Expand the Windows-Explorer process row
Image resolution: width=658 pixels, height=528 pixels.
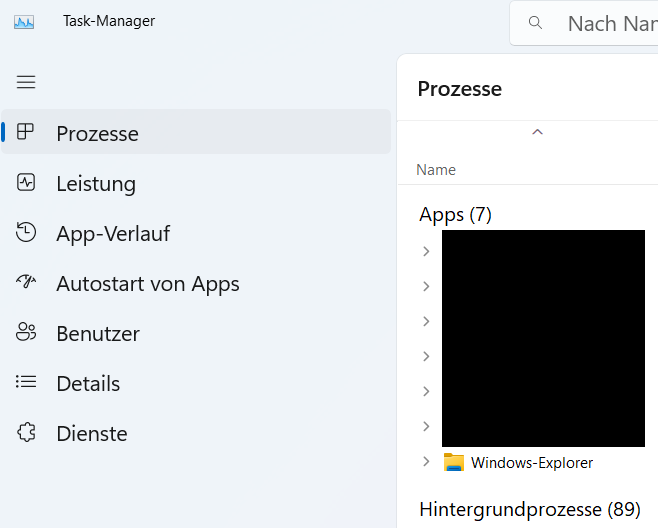click(x=426, y=461)
